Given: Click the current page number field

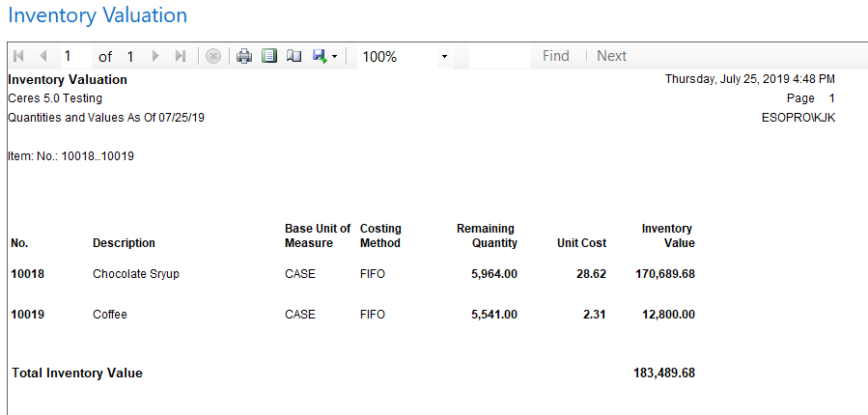Looking at the screenshot, I should pyautogui.click(x=75, y=56).
